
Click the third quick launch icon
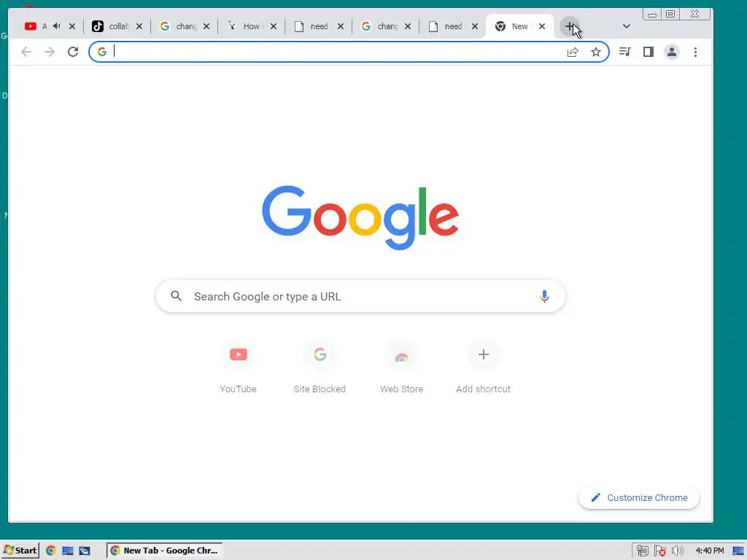[85, 551]
